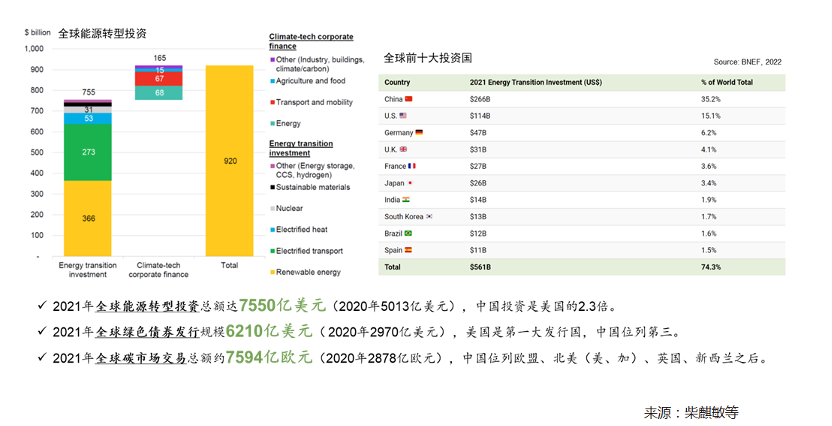Click the yellow 920 Total bar
Screen dimensions: 832x426
click(230, 160)
